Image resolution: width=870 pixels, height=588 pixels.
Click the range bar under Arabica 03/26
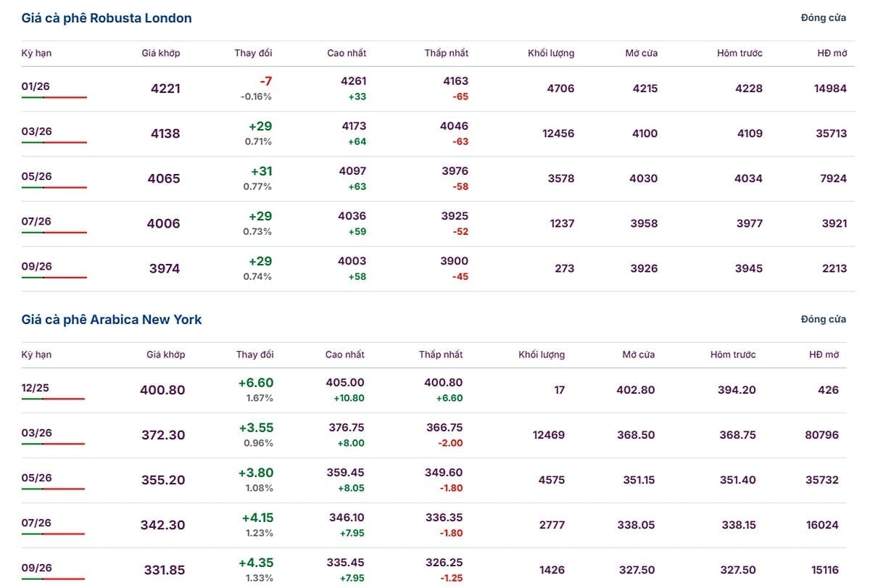[53, 444]
